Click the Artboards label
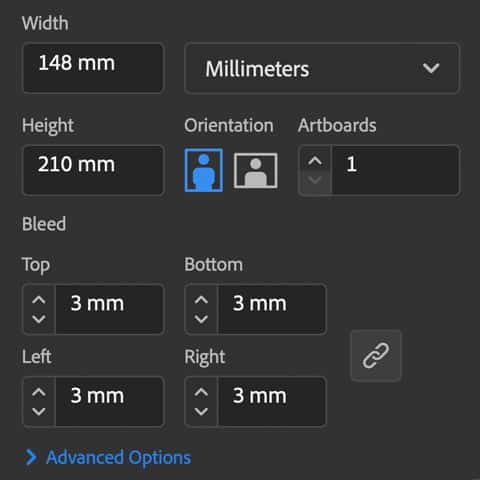The height and width of the screenshot is (480, 480). [x=337, y=125]
